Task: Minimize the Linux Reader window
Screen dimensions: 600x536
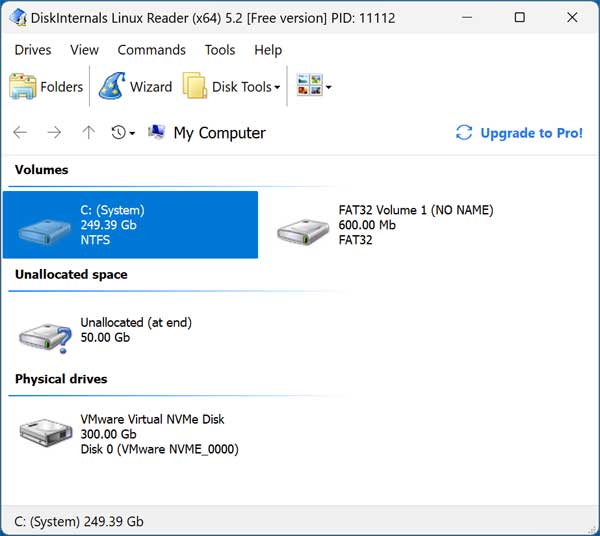Action: click(x=467, y=18)
